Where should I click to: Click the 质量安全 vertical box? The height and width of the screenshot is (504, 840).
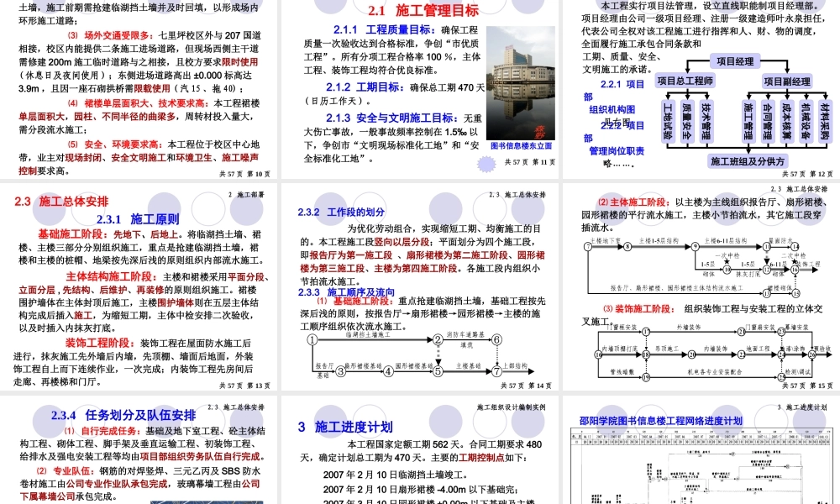(687, 121)
